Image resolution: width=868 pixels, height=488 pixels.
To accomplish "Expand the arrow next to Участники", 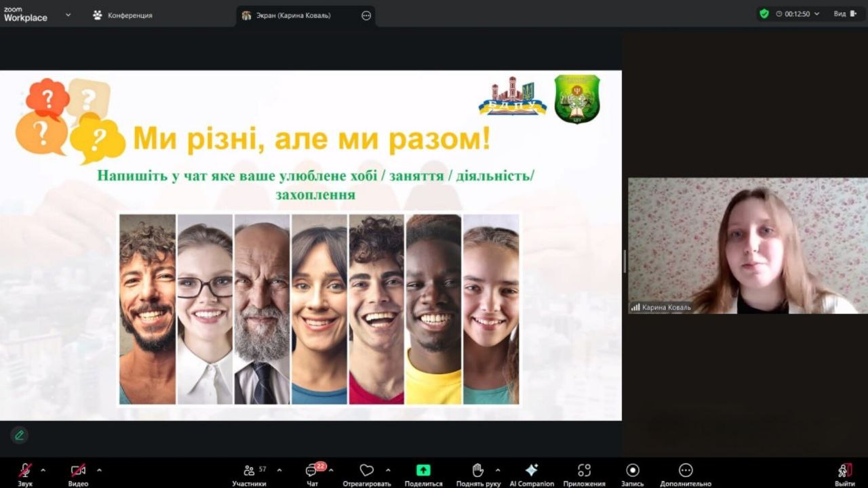I will [279, 470].
